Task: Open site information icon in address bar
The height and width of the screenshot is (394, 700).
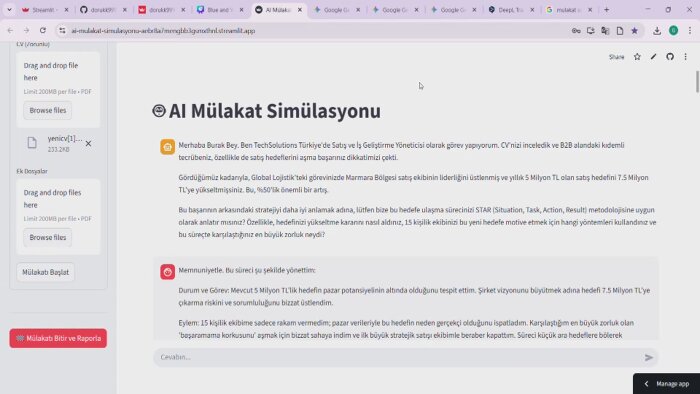Action: coord(62,31)
